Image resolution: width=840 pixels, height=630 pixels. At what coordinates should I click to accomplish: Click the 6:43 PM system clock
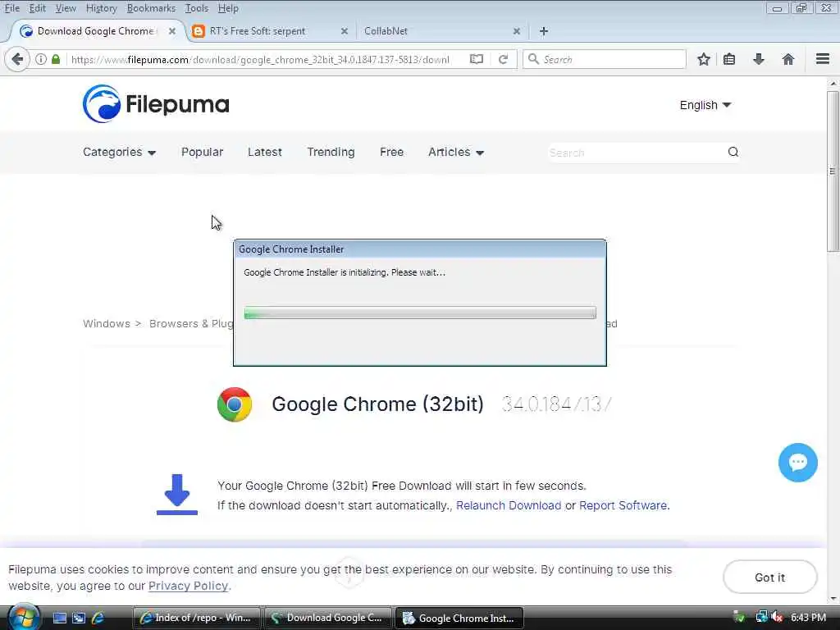coord(808,617)
